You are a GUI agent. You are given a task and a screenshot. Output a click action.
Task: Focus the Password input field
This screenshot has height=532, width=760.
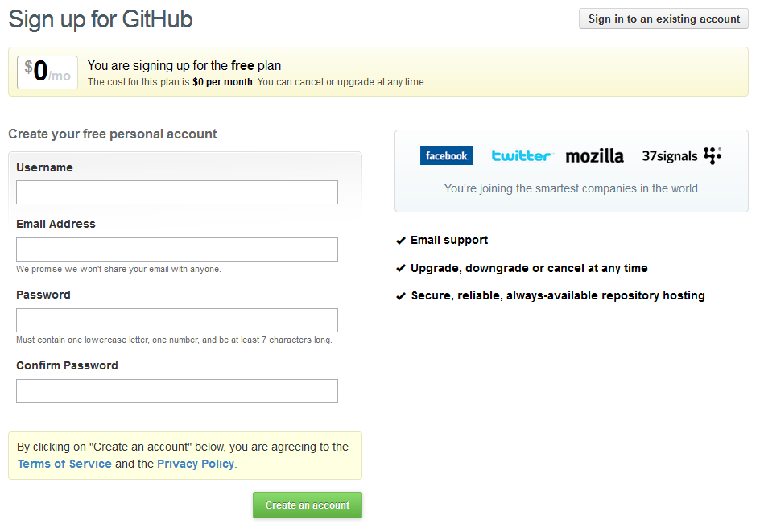(177, 320)
